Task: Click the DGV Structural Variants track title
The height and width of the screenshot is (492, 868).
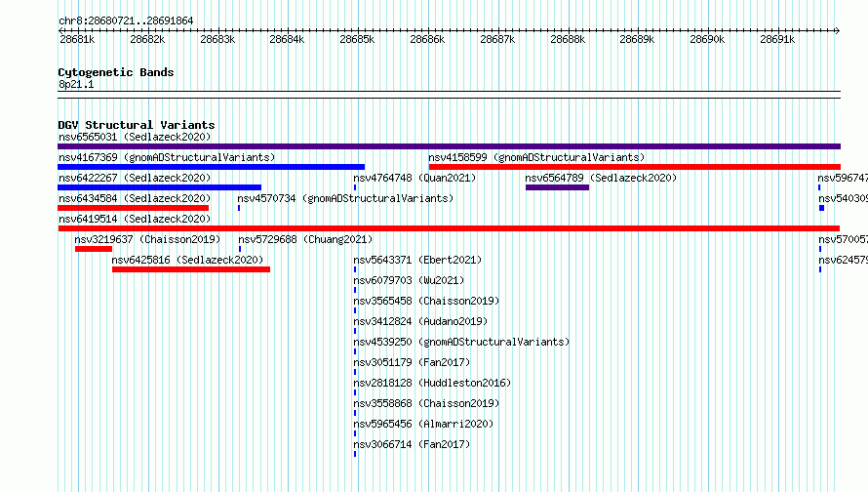Action: [x=137, y=125]
